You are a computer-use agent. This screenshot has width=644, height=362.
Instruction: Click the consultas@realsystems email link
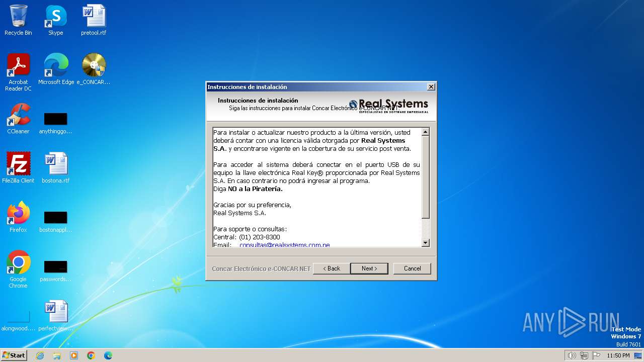[285, 245]
